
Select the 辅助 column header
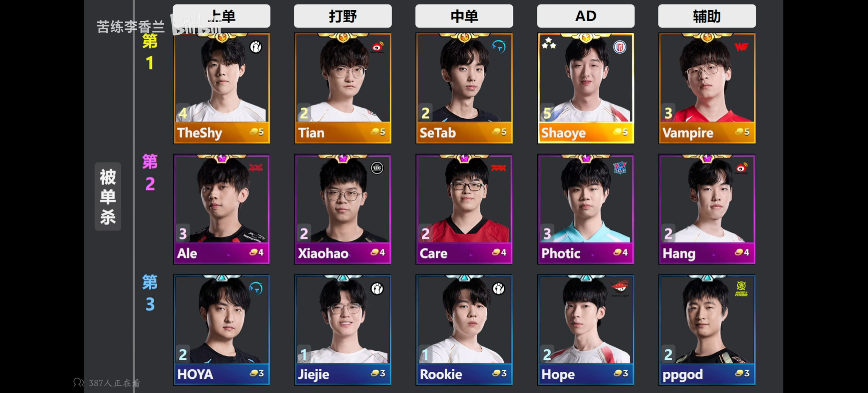pyautogui.click(x=707, y=16)
